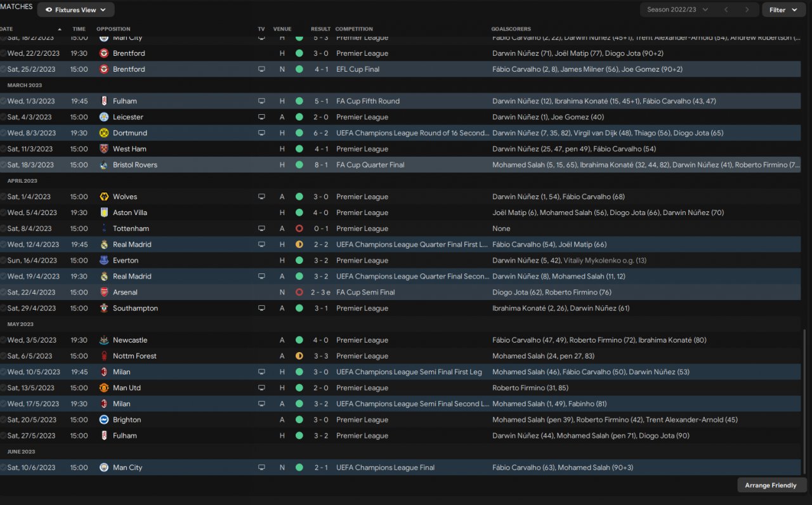Click the Tottenham club crest
The width and height of the screenshot is (812, 505).
104,228
